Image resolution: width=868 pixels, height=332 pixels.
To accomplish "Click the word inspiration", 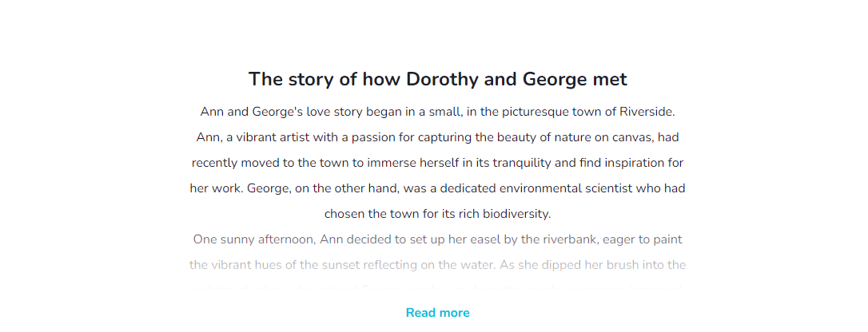I will (635, 163).
